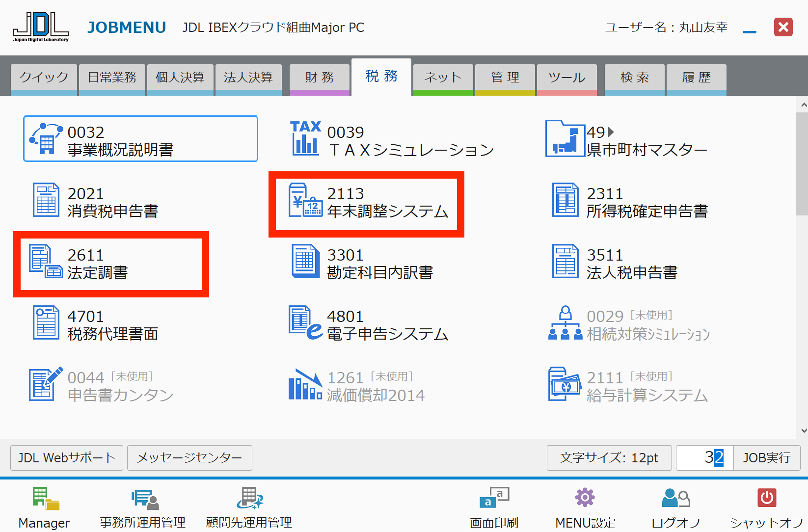Click the JDL Webサポート button
This screenshot has height=532, width=808.
67,458
